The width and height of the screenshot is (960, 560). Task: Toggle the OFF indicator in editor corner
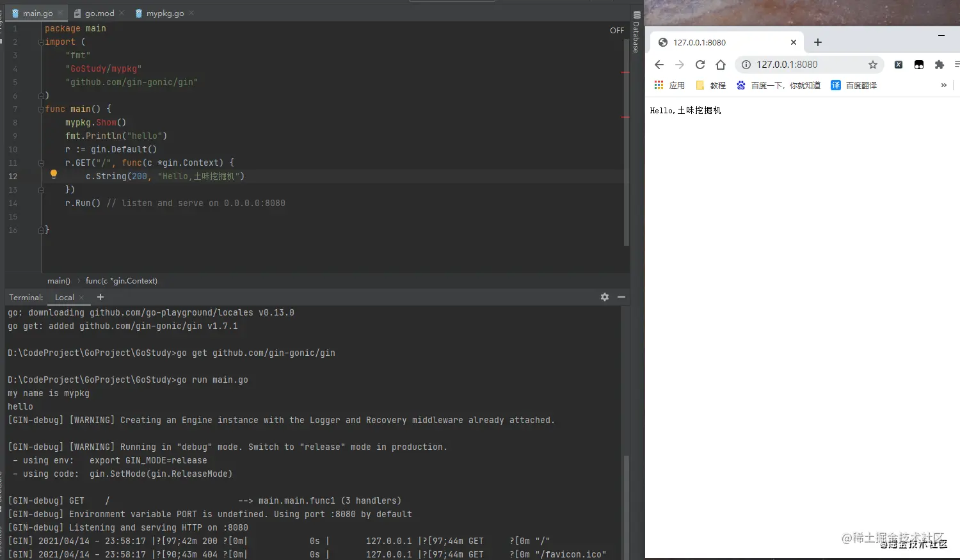617,30
